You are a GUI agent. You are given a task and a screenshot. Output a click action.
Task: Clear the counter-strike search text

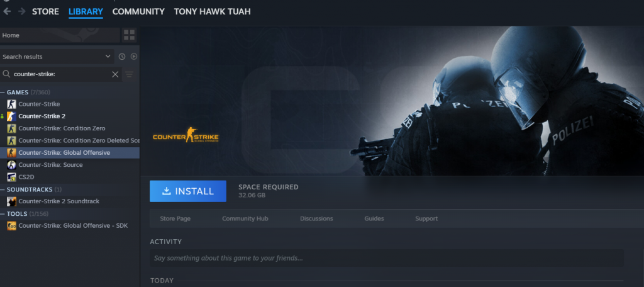point(115,74)
